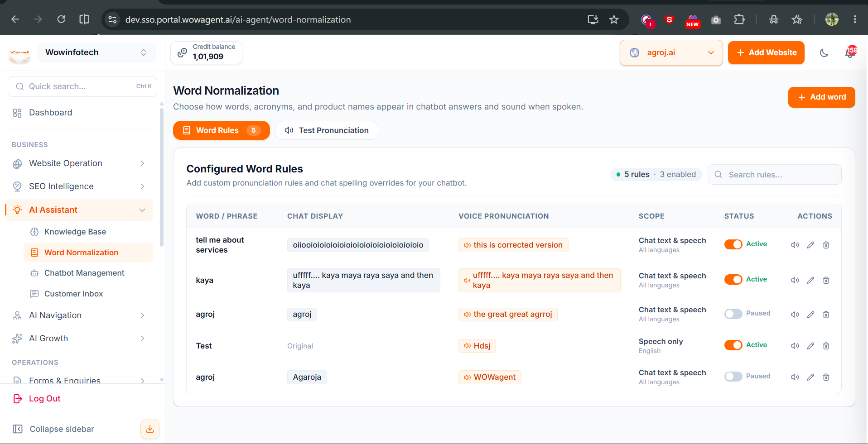Click the Quick search box
Viewport: 868px width, 444px height.
click(82, 86)
